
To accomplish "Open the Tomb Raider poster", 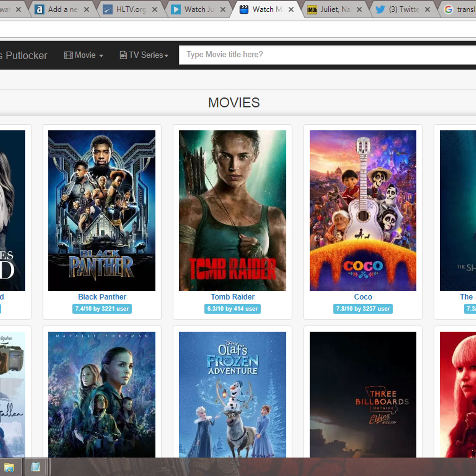I will pyautogui.click(x=232, y=210).
